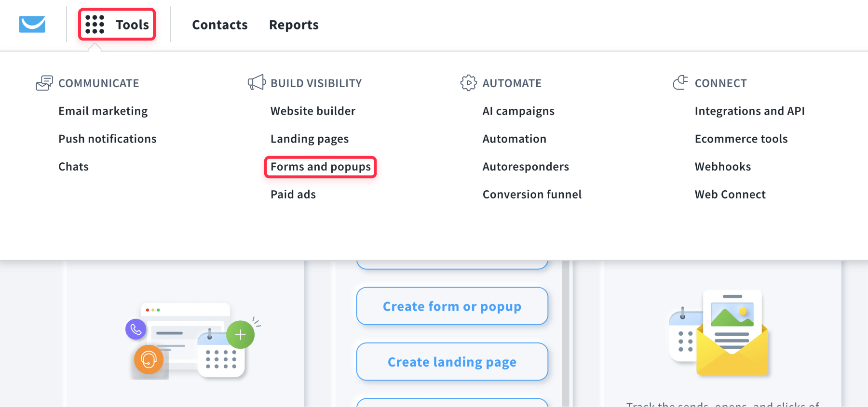Open Web Connect

click(x=730, y=195)
